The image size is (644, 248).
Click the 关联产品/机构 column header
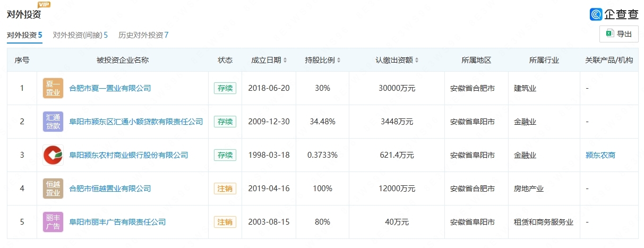[609, 60]
